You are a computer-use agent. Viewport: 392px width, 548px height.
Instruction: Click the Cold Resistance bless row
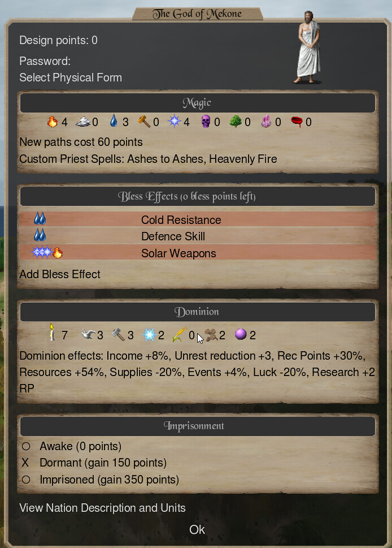198,219
